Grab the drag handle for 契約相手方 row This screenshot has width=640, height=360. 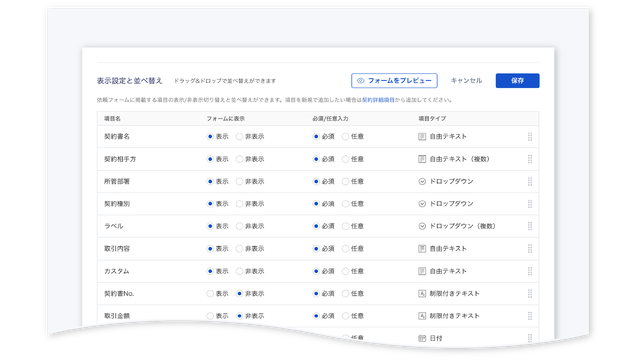click(x=530, y=159)
